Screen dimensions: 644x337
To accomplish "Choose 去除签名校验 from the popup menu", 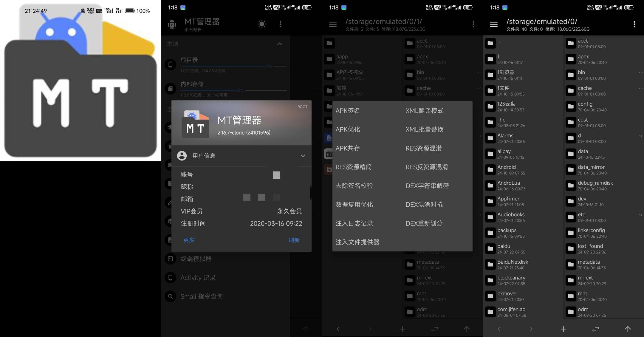I will 354,186.
